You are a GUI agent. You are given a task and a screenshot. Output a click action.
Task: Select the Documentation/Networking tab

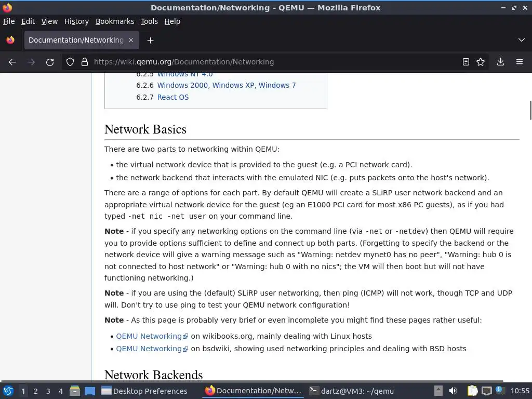pos(82,40)
